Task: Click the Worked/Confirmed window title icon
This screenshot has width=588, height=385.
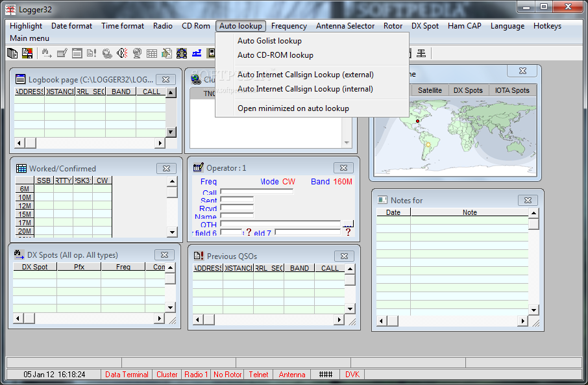Action: coord(21,168)
